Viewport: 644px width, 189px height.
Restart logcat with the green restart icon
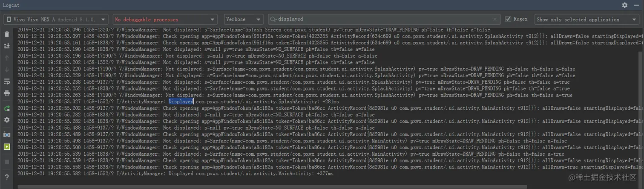(x=6, y=108)
